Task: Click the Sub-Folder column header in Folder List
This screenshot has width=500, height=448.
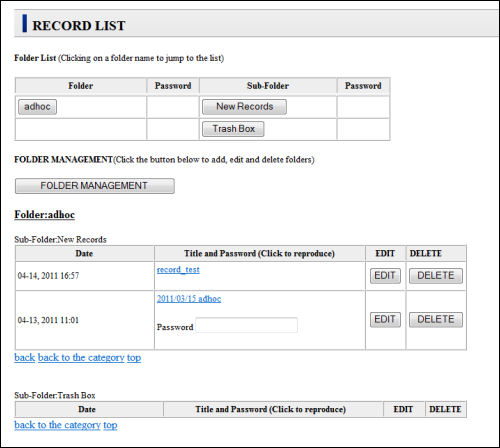Action: (268, 86)
